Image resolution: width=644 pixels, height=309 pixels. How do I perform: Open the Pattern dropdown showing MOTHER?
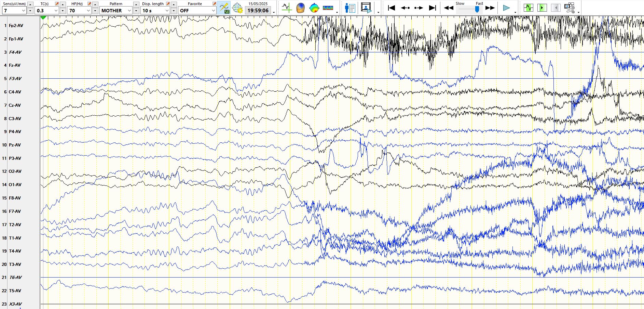click(x=116, y=11)
